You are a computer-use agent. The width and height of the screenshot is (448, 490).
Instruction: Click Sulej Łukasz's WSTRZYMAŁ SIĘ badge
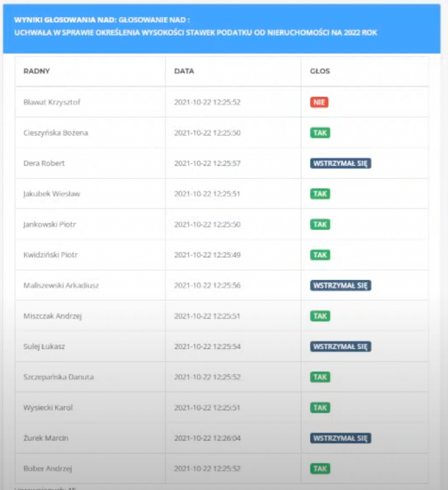point(340,347)
